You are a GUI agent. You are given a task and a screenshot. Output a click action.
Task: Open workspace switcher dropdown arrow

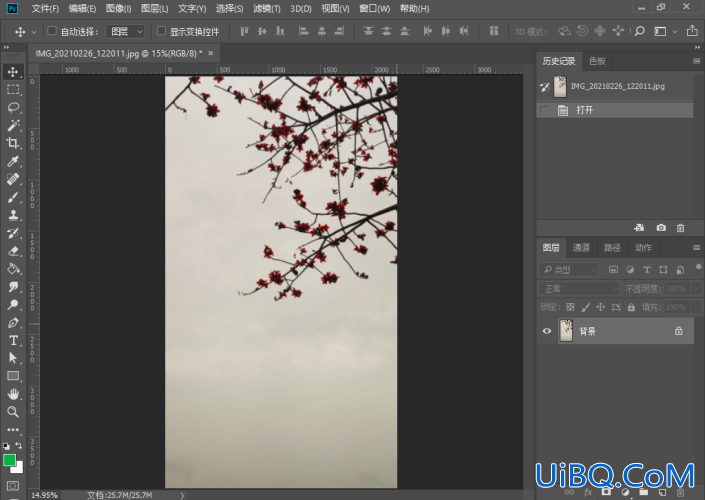pos(675,31)
